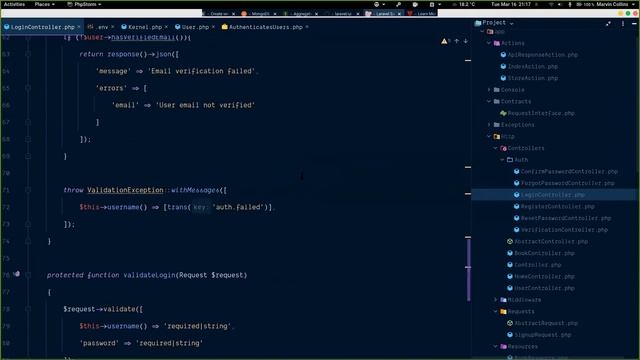
Task: Open BookController.php in tree
Action: click(541, 253)
